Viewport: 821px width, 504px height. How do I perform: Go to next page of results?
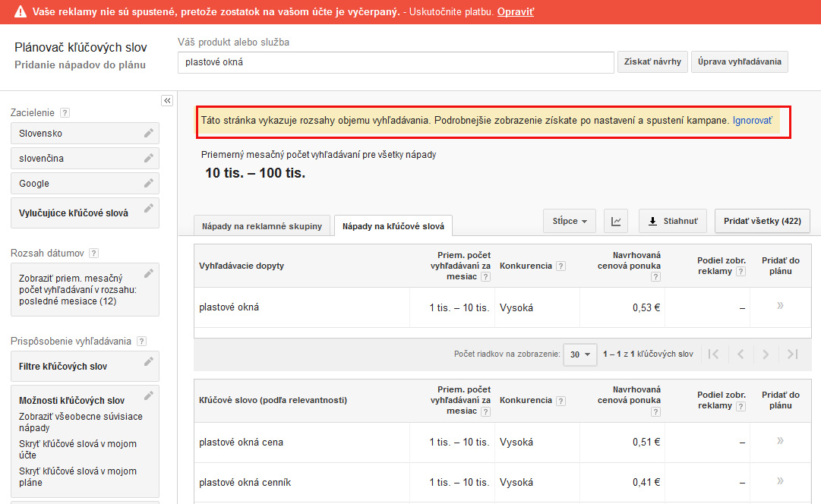click(x=766, y=354)
